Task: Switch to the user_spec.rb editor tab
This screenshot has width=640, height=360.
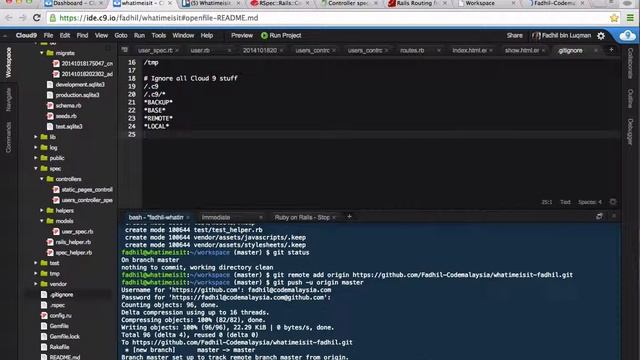Action: coord(155,51)
